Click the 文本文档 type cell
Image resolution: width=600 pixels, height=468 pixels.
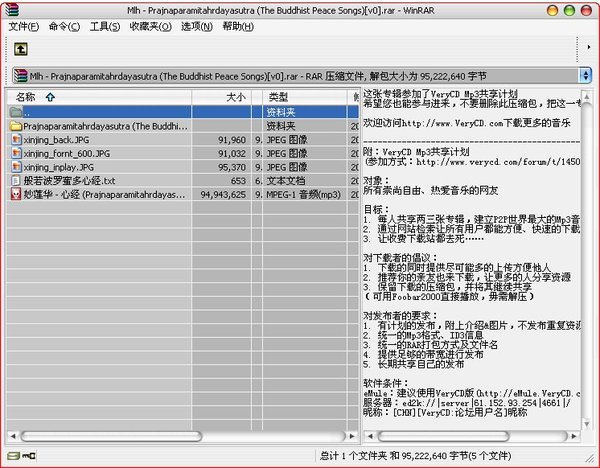[285, 181]
